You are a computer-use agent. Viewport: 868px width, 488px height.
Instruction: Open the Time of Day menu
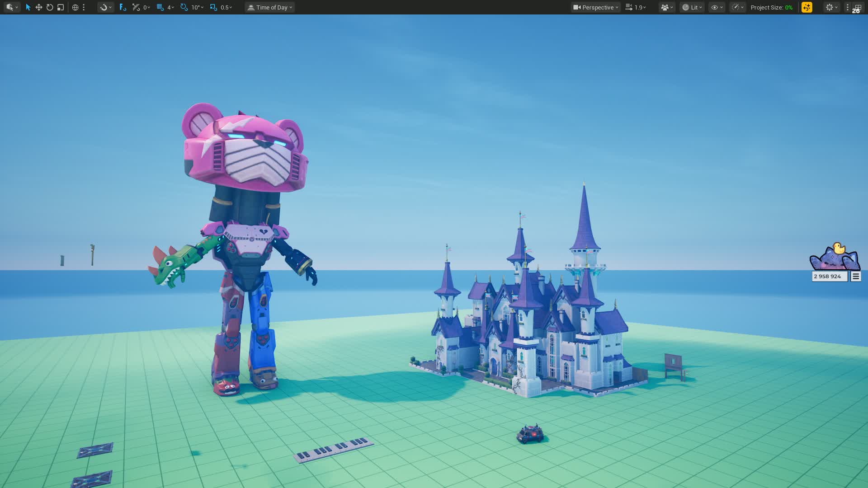coord(270,7)
